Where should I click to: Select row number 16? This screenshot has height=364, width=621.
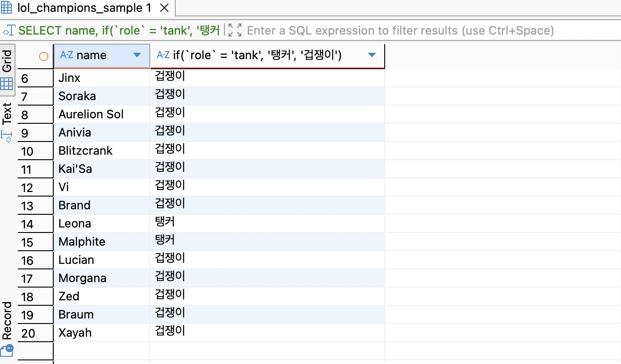coord(36,260)
